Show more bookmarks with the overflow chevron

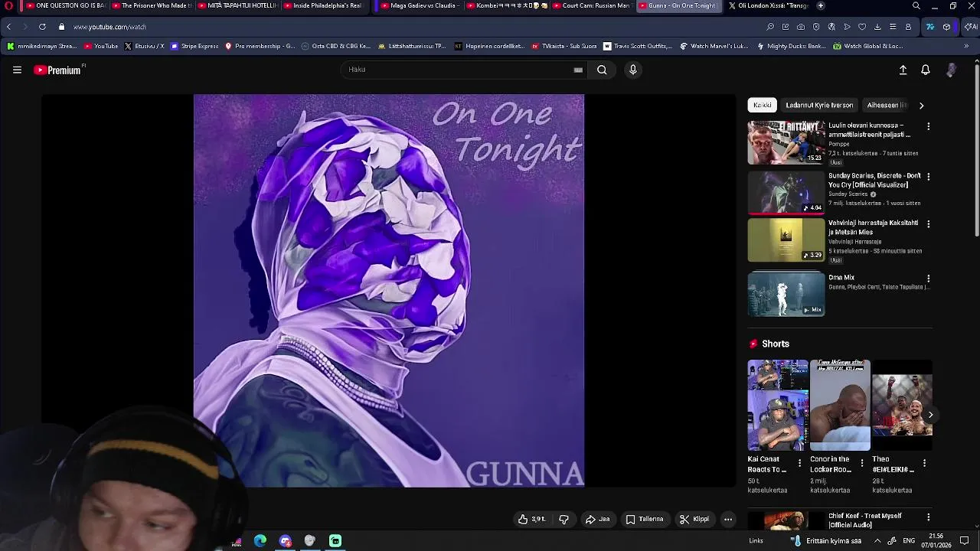[x=966, y=46]
